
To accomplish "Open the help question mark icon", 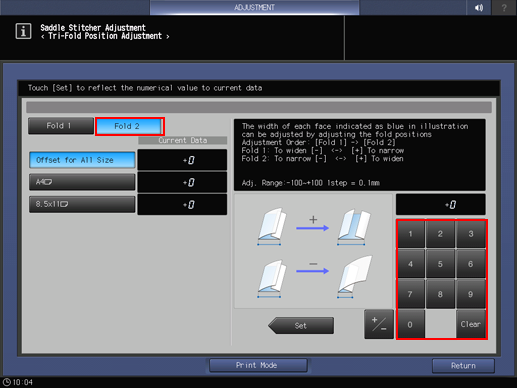I will (x=504, y=7).
